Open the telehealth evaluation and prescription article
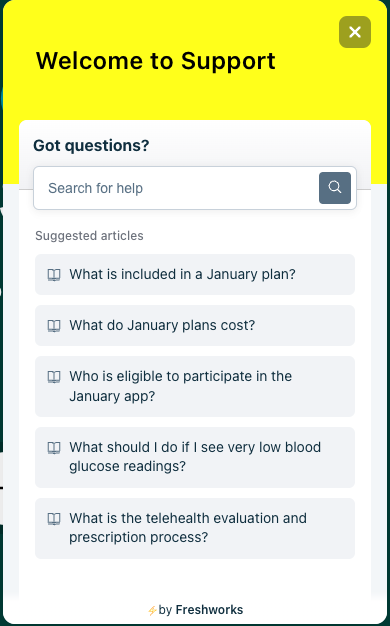Image resolution: width=390 pixels, height=626 pixels. (x=195, y=528)
